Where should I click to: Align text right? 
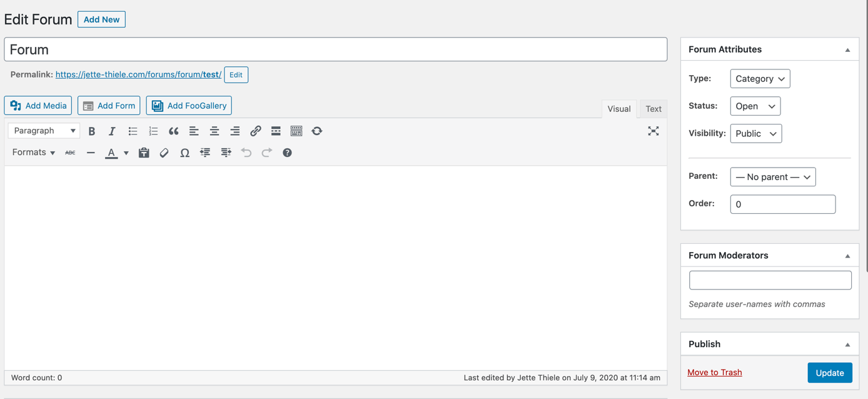pos(235,131)
